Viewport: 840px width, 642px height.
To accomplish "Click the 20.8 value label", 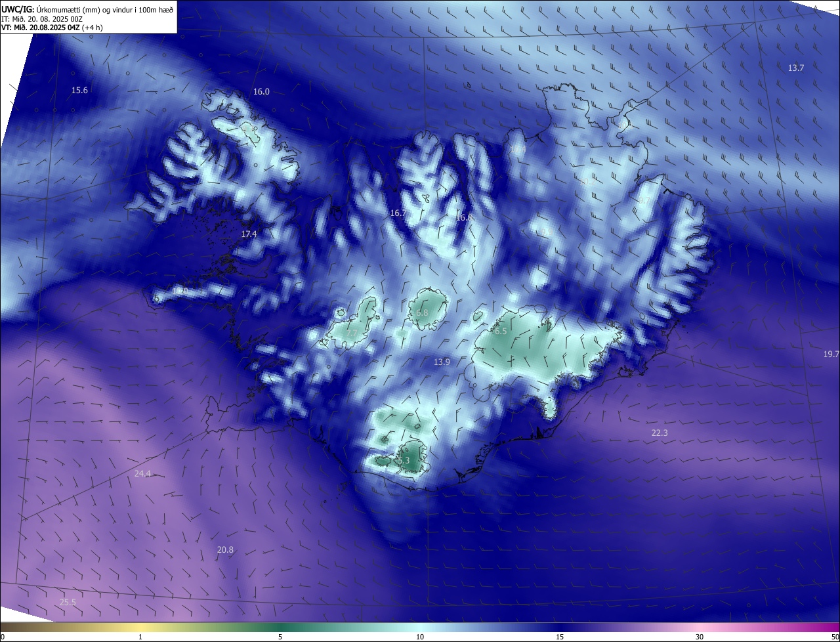I will 225,550.
